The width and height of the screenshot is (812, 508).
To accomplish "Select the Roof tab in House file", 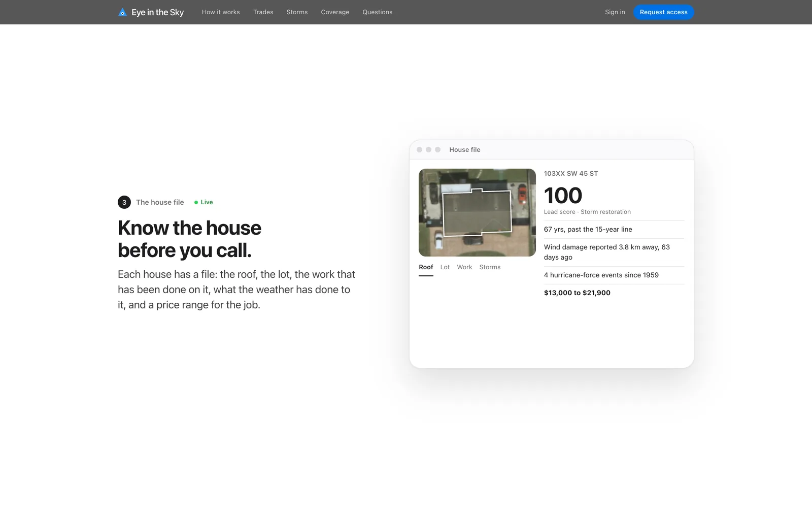I will pos(426,267).
